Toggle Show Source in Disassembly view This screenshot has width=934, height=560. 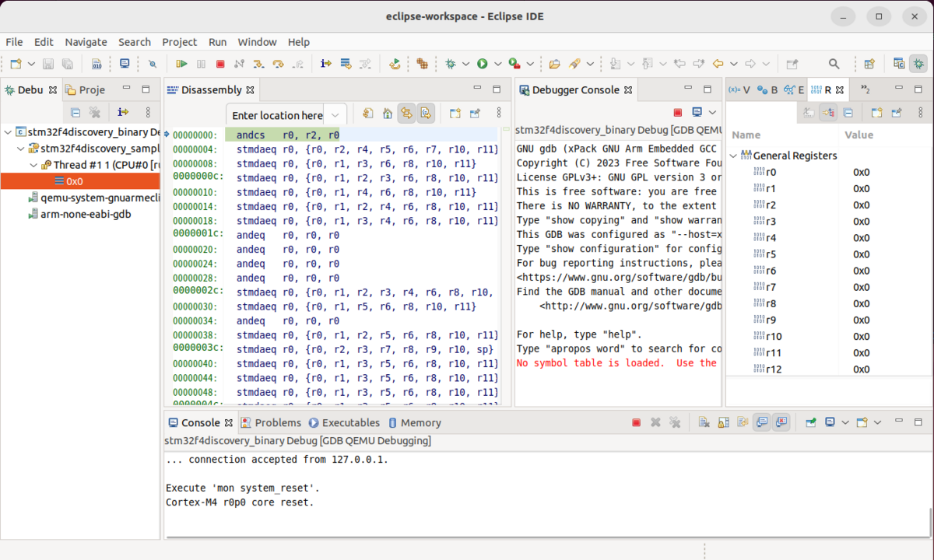coord(426,114)
